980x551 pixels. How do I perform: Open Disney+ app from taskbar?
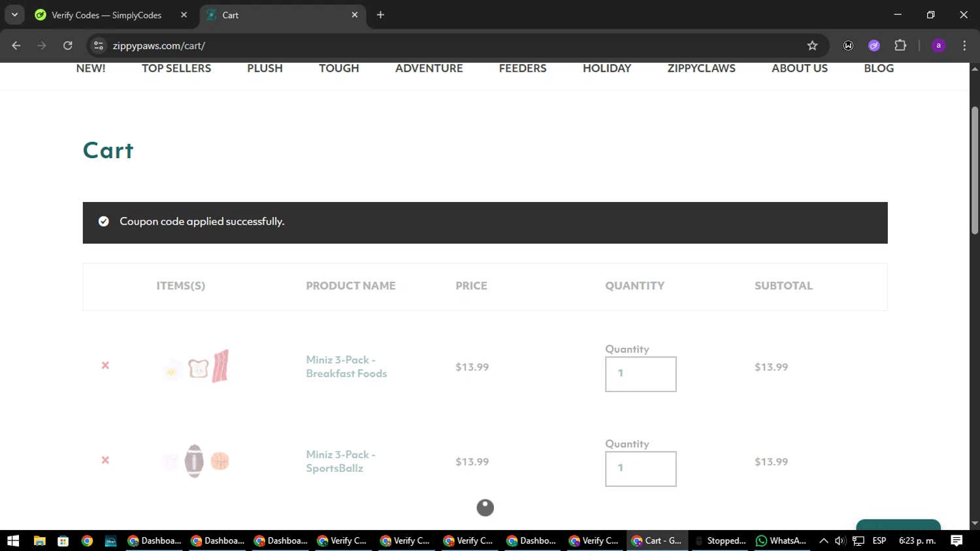pyautogui.click(x=110, y=541)
